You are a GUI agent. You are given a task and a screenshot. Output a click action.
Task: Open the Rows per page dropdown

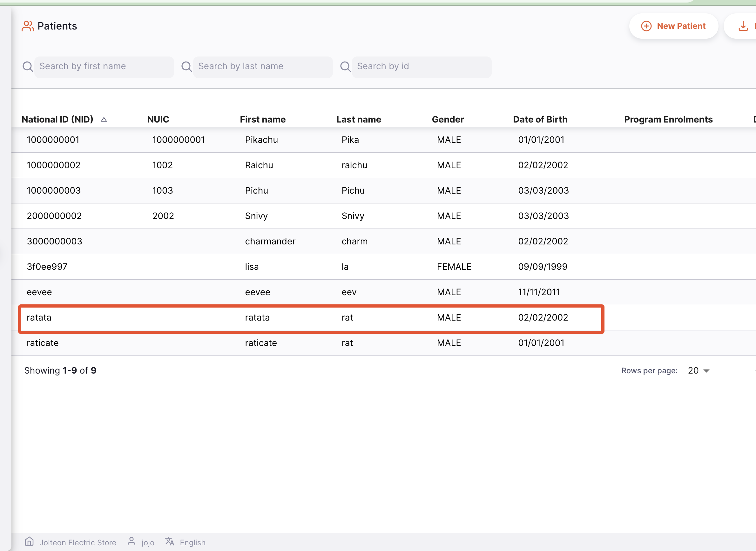(x=697, y=370)
